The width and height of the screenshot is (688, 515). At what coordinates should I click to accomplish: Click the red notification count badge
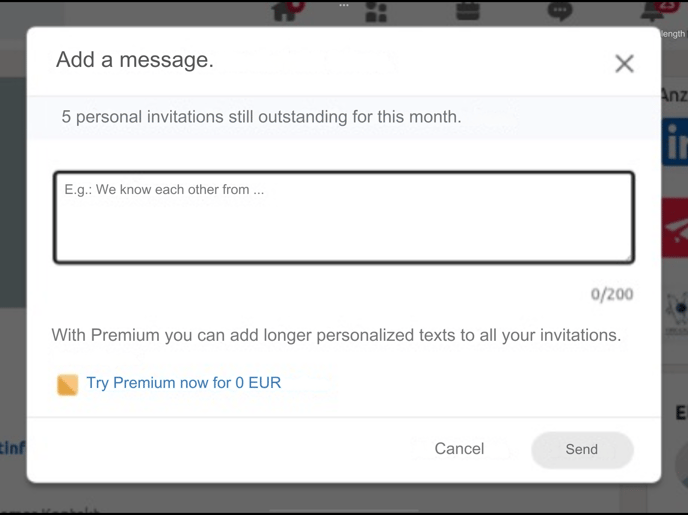click(x=667, y=4)
